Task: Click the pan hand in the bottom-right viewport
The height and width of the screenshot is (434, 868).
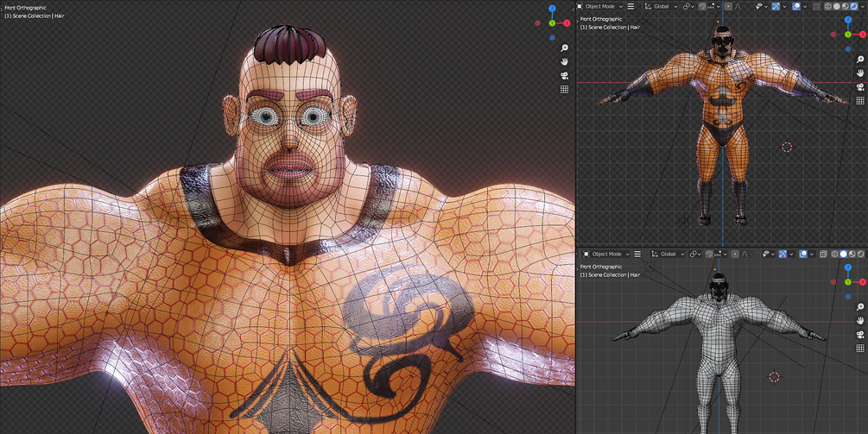Action: 859,321
